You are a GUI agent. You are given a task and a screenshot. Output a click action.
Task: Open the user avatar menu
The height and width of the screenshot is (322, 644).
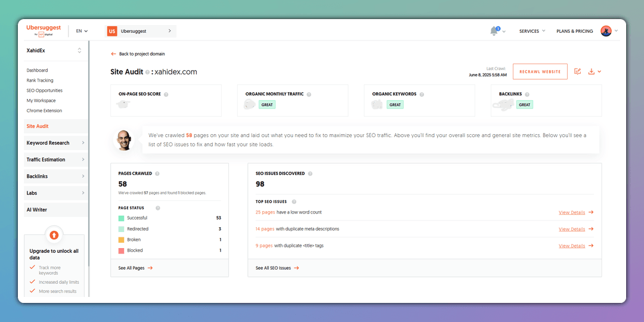coord(606,31)
